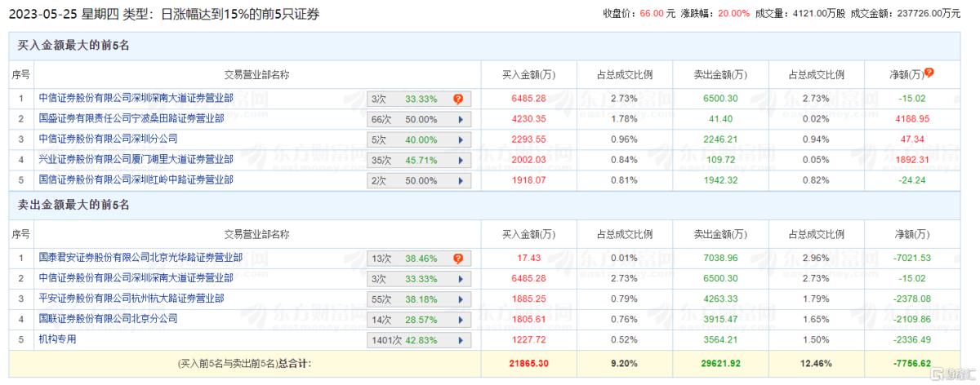Click the orange question icon beside 13次 38.46%
980x385 pixels.
tap(458, 259)
